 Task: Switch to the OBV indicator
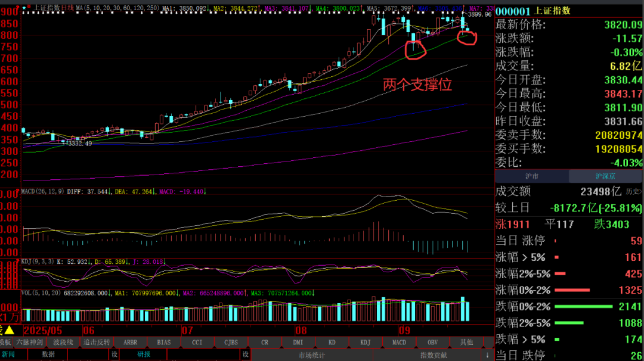pos(432,342)
